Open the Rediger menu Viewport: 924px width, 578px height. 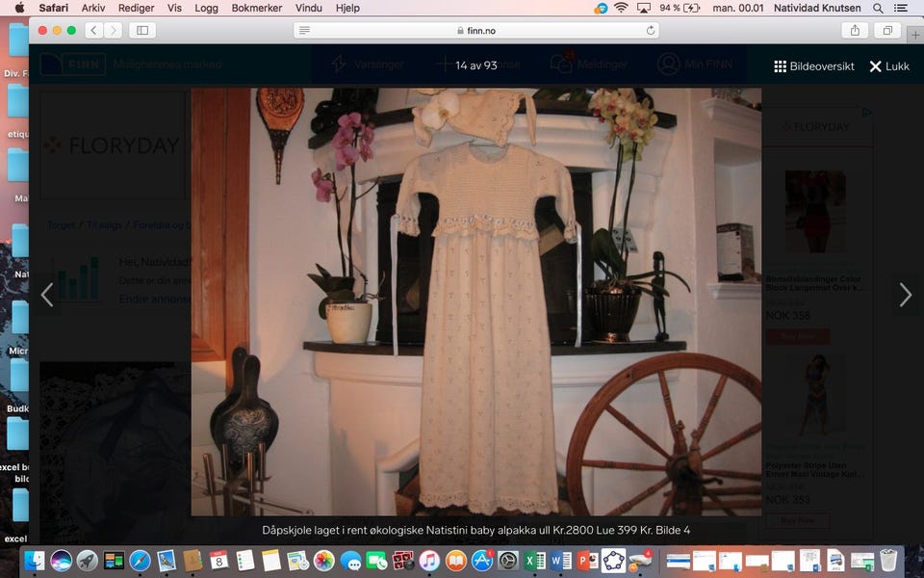point(136,8)
